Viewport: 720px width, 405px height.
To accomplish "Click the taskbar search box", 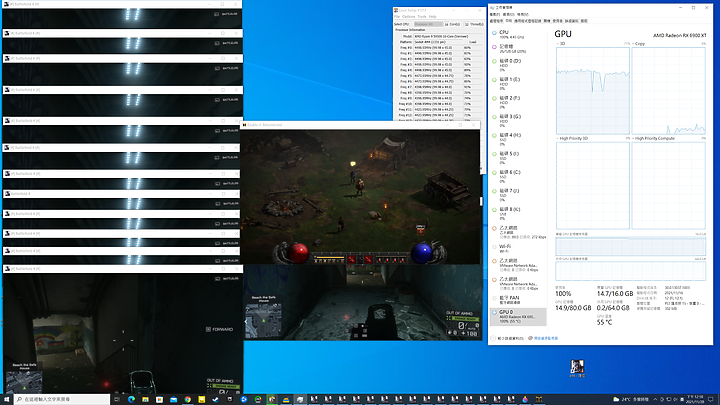I will 62,399.
